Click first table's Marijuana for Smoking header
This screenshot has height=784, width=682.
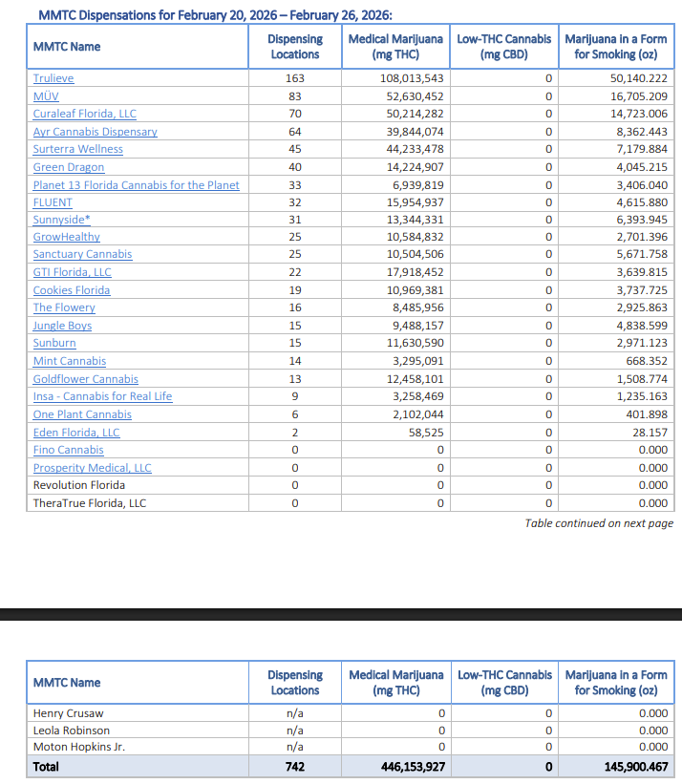pyautogui.click(x=615, y=47)
